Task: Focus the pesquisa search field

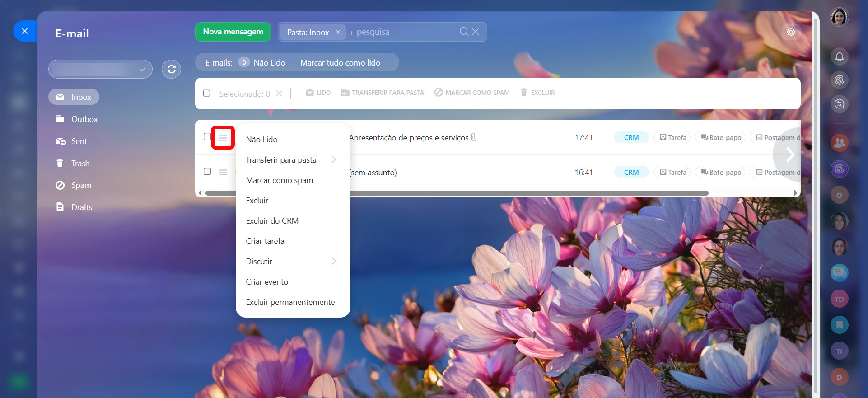Action: click(x=402, y=32)
